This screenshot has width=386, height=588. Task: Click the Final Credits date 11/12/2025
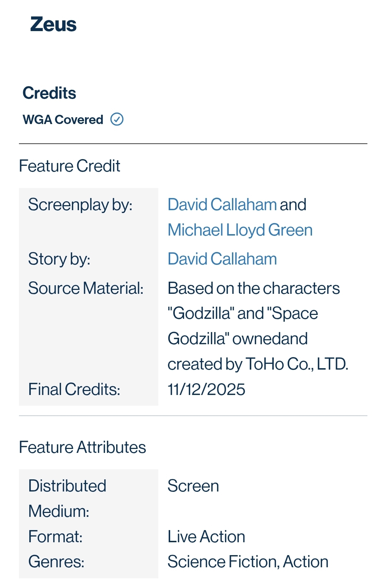(x=206, y=389)
